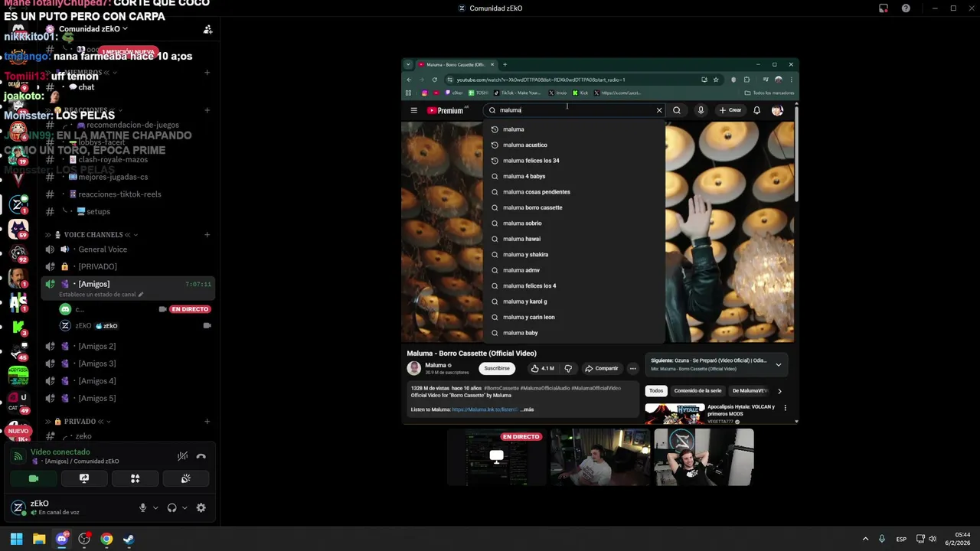Open the YouTube hamburger guide menu

click(413, 110)
